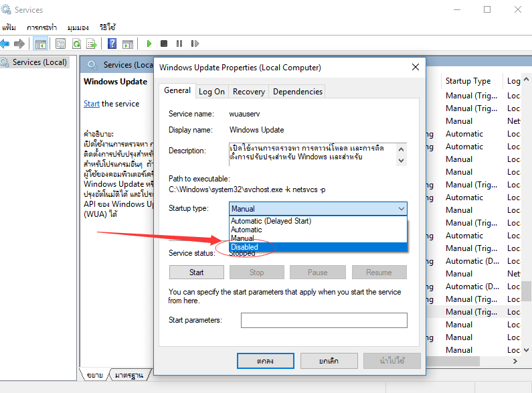Open the วิธีใช้ (Help) menu

tap(108, 27)
